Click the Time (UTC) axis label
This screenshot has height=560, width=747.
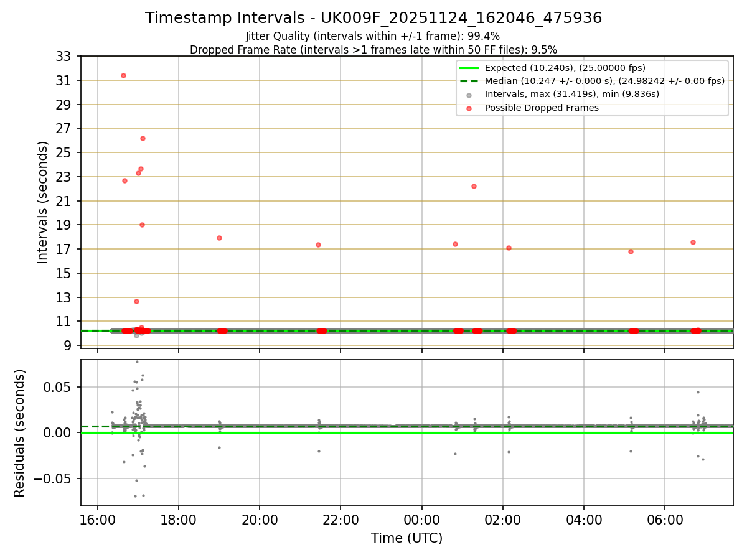tap(406, 538)
